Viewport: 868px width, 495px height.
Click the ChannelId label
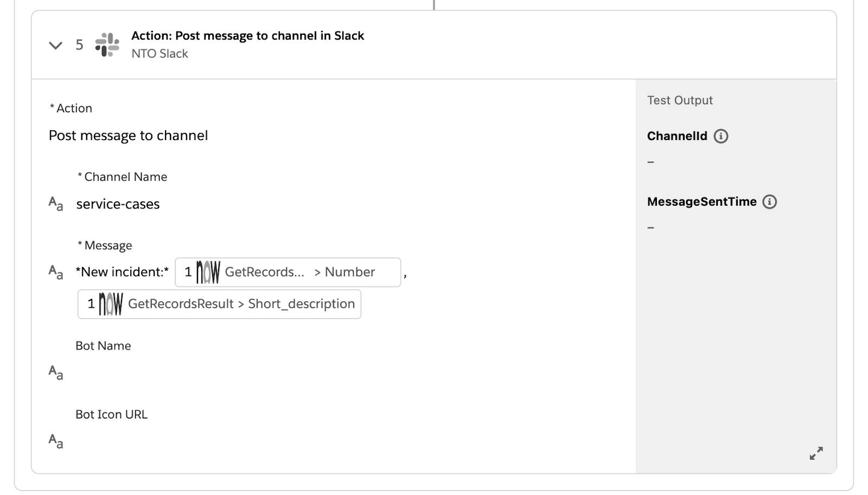point(677,136)
